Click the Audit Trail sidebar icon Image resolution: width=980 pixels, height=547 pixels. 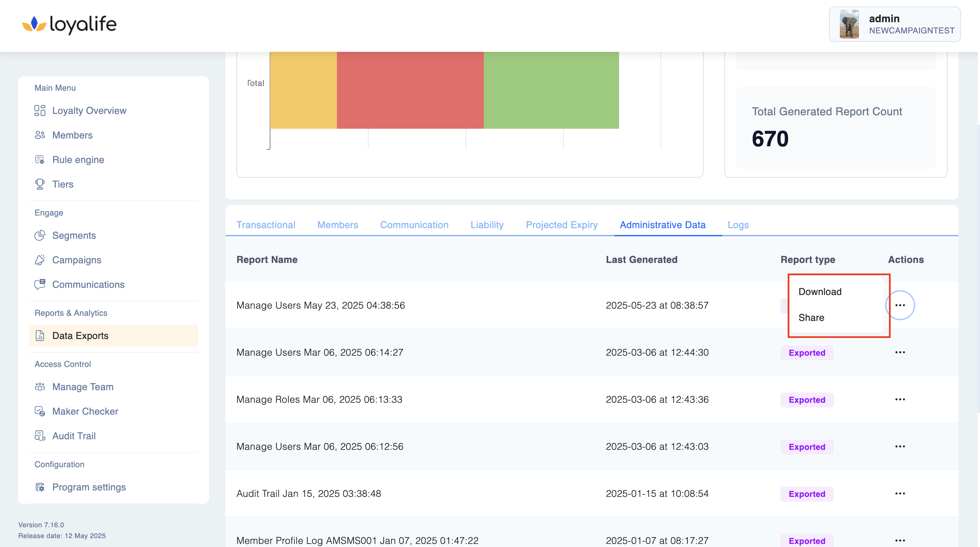click(x=40, y=436)
